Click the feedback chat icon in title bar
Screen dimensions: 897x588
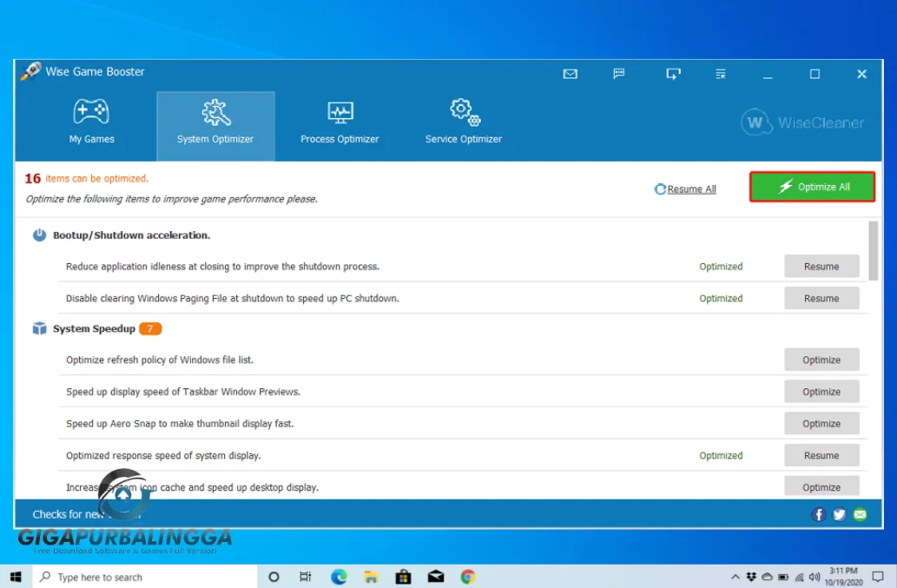[x=619, y=74]
